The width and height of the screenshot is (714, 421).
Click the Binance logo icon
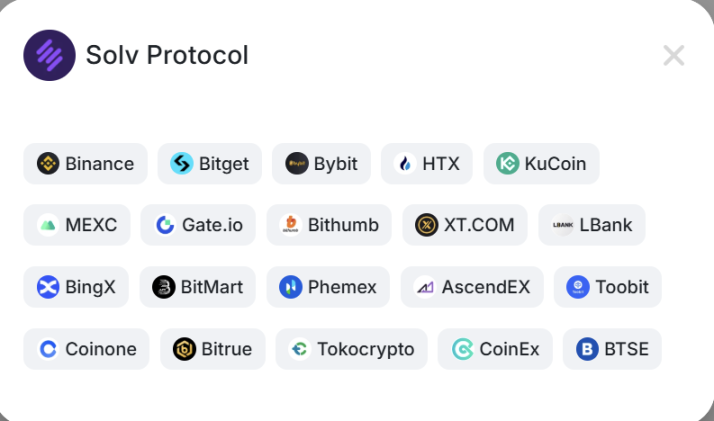click(x=48, y=164)
